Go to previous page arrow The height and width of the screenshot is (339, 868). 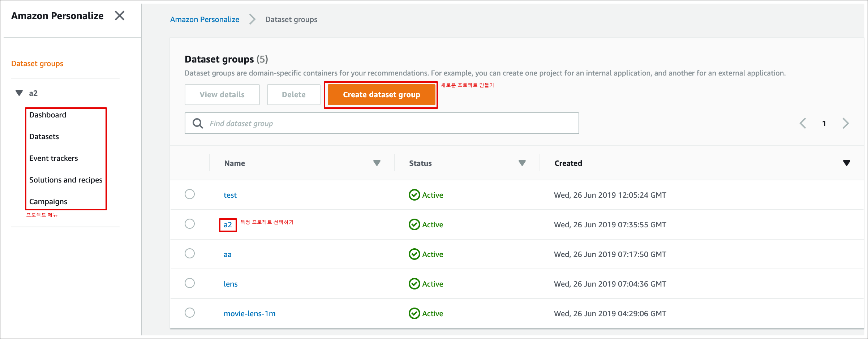coord(803,123)
